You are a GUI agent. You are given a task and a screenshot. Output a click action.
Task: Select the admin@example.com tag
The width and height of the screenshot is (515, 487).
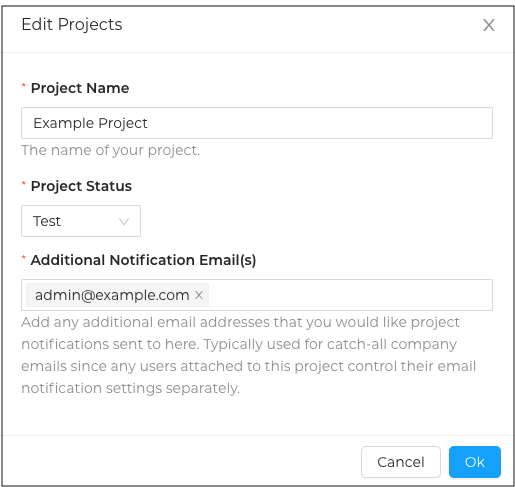coord(112,295)
